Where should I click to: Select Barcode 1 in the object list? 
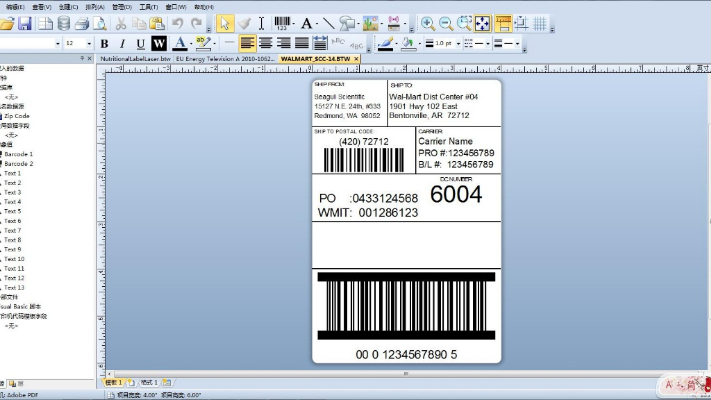(x=18, y=154)
